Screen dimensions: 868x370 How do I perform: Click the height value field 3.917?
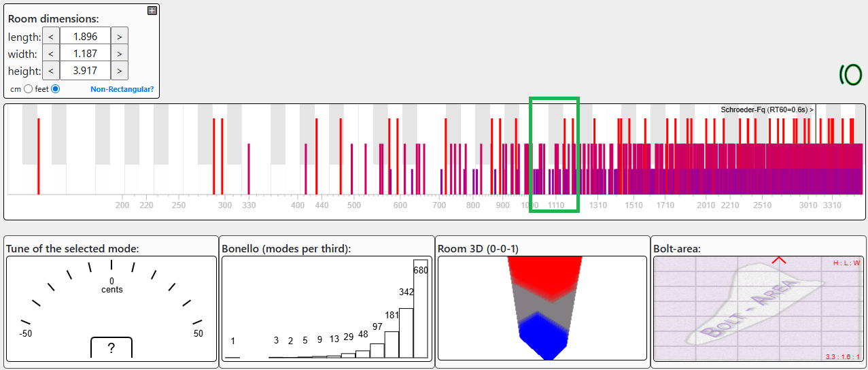[85, 71]
